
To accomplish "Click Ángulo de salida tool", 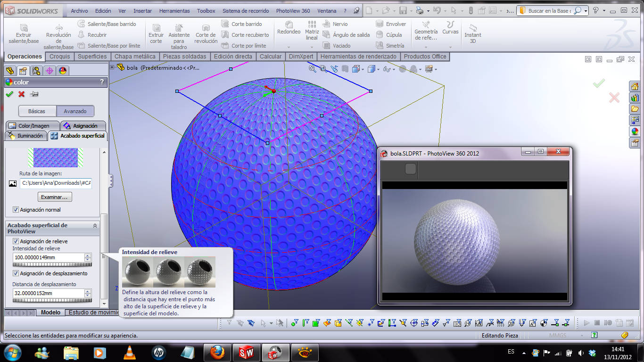I will tap(347, 34).
